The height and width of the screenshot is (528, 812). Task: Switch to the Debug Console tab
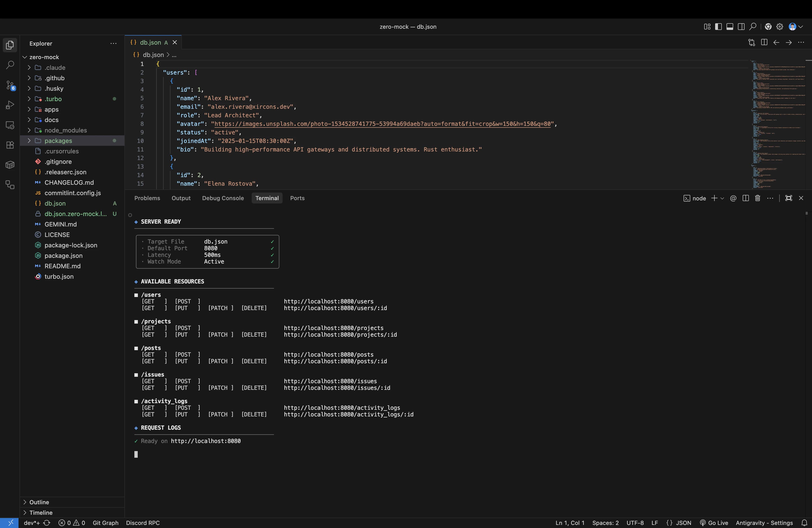click(223, 198)
